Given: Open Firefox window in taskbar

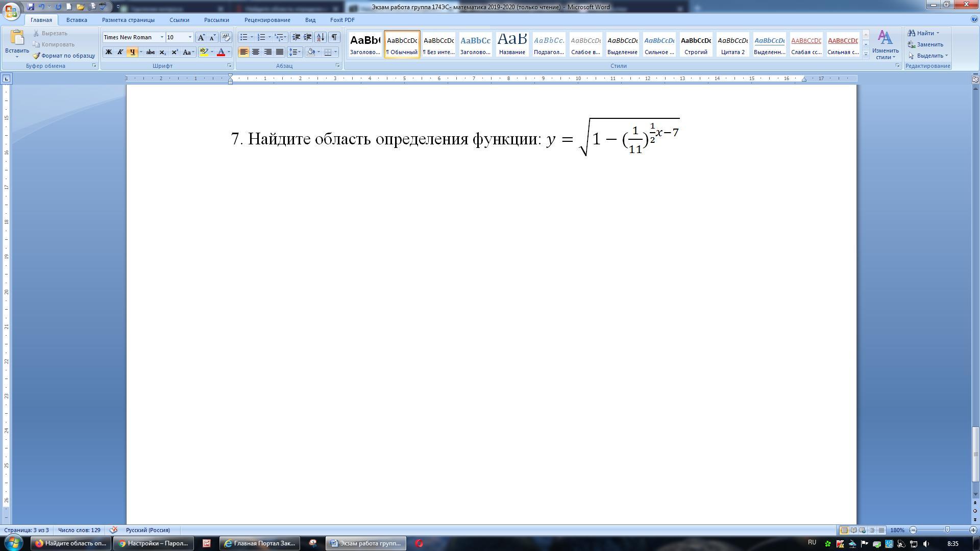Looking at the screenshot, I should [x=71, y=543].
